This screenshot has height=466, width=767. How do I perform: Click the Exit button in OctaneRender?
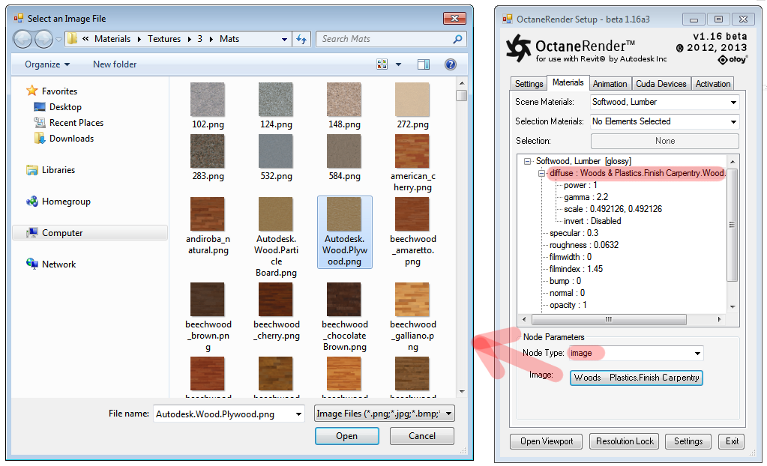coord(731,441)
